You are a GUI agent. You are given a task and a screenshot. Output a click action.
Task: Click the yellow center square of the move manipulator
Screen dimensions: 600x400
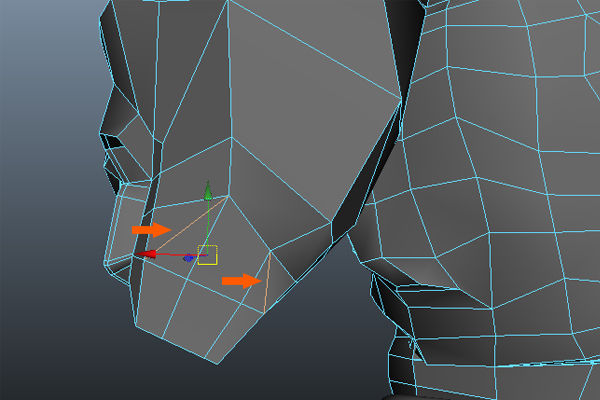click(x=207, y=255)
